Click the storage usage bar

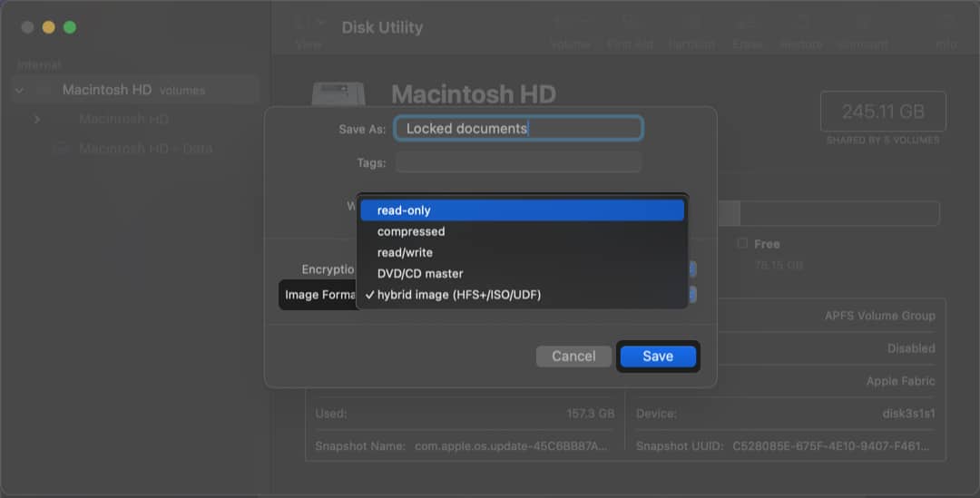[x=828, y=213]
